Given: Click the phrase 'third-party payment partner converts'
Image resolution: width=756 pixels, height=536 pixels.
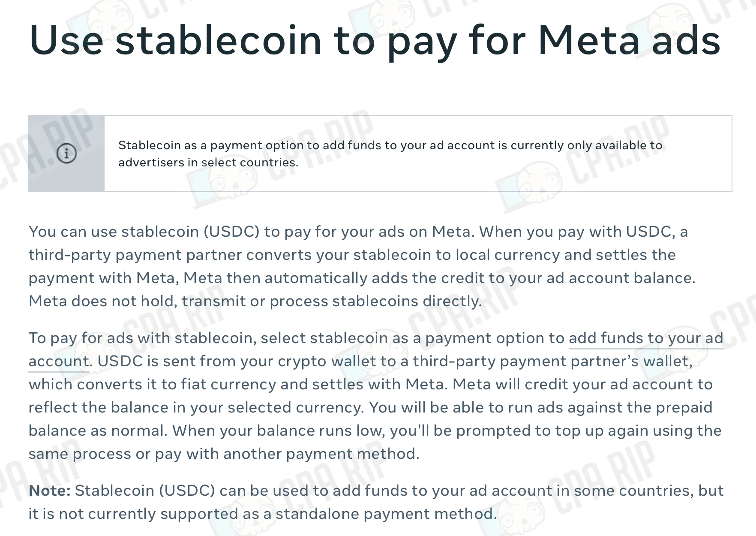Looking at the screenshot, I should click(x=170, y=255).
